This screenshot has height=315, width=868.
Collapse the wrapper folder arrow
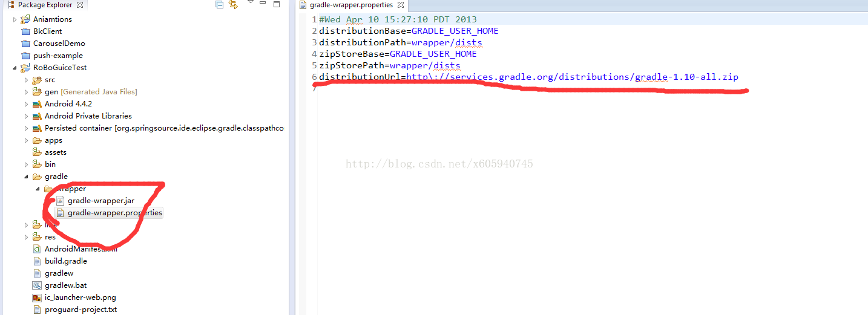[x=38, y=189]
